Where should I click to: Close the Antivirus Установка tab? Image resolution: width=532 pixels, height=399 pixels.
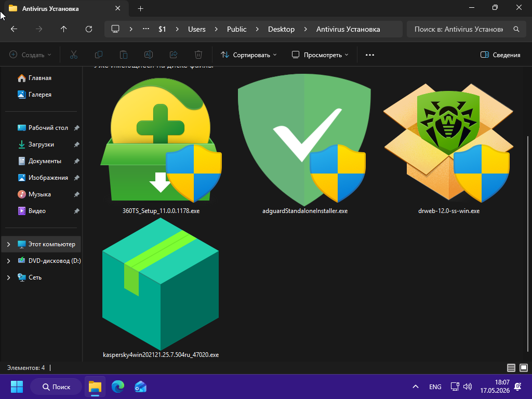pyautogui.click(x=118, y=8)
